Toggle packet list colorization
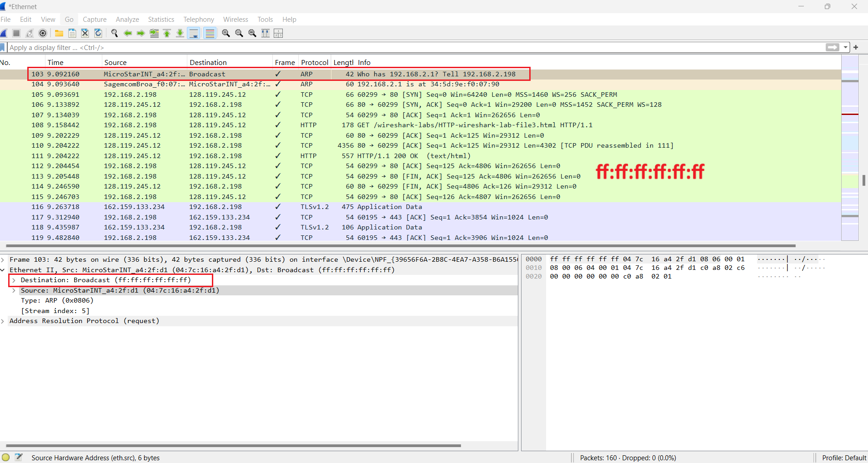 210,33
